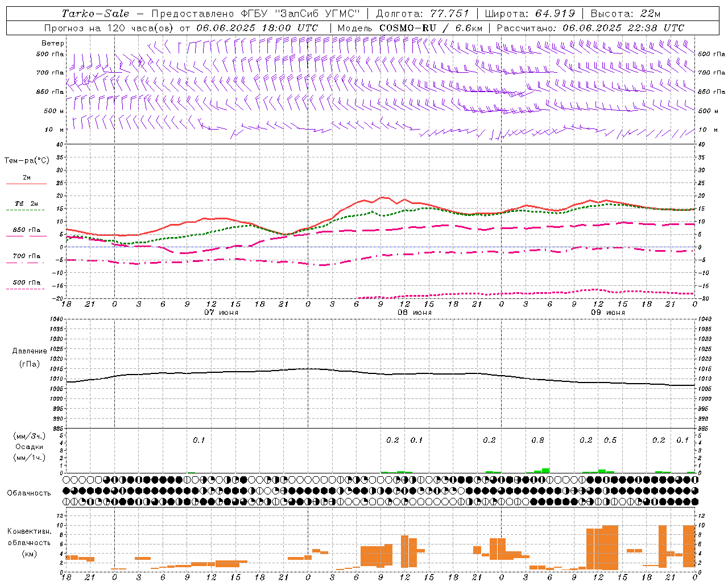This screenshot has width=728, height=582.
Task: Click the 'Высота: 22м' elevation text
Action: [626, 14]
